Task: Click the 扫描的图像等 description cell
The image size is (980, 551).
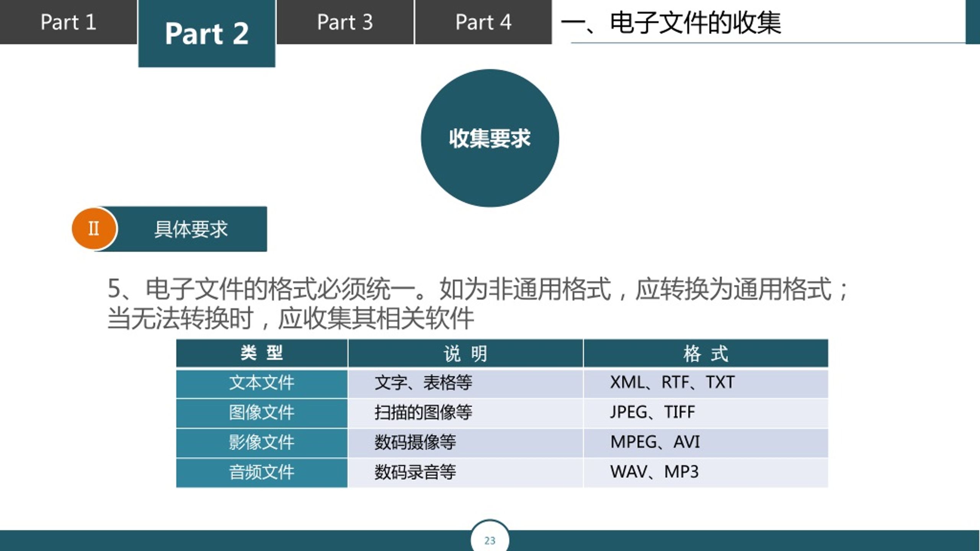Action: 465,413
